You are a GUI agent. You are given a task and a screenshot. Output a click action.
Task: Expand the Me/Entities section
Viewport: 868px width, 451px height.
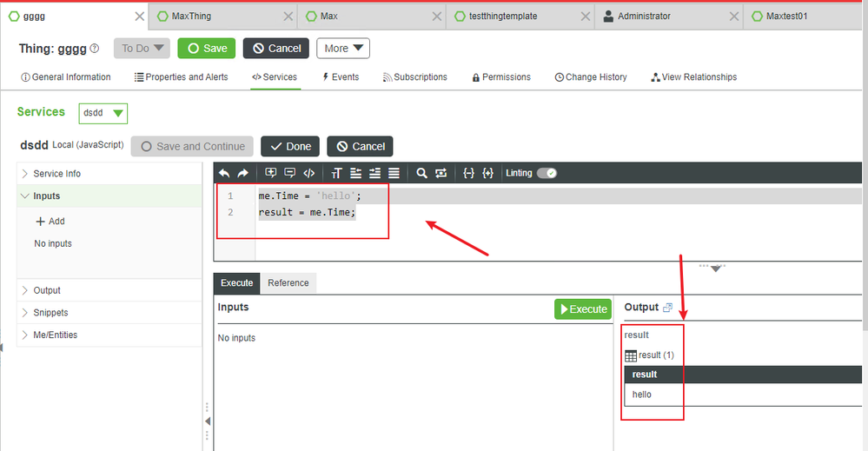click(x=109, y=335)
